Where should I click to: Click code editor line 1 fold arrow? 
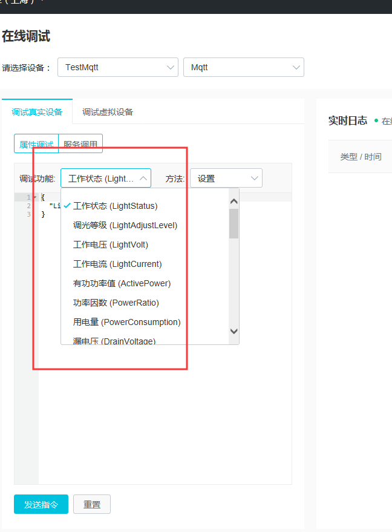click(x=35, y=197)
